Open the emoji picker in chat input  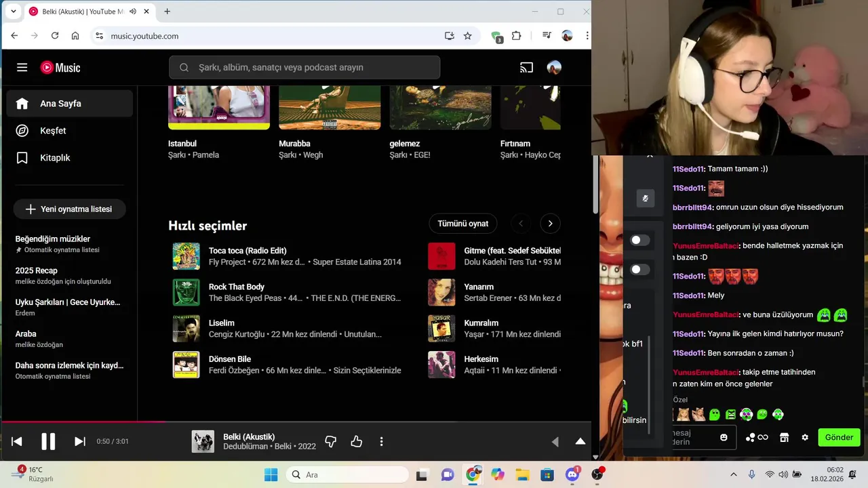tap(724, 437)
